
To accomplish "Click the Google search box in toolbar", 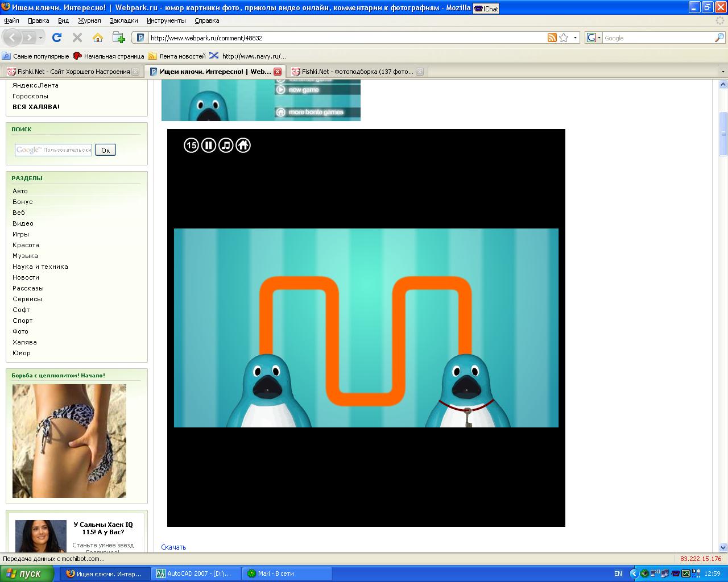I will click(x=658, y=38).
